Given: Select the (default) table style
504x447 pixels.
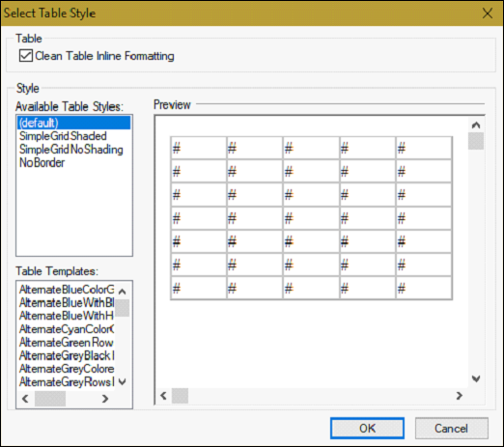Looking at the screenshot, I should (x=74, y=123).
